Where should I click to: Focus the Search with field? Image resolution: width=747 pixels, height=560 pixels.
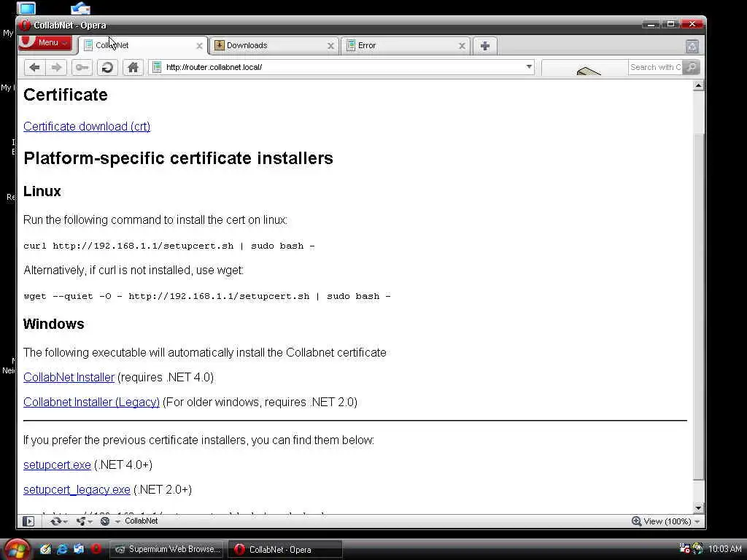tap(655, 67)
